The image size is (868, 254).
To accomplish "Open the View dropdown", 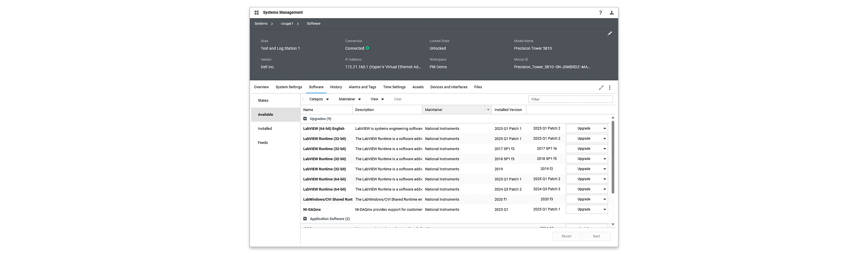I will click(377, 99).
